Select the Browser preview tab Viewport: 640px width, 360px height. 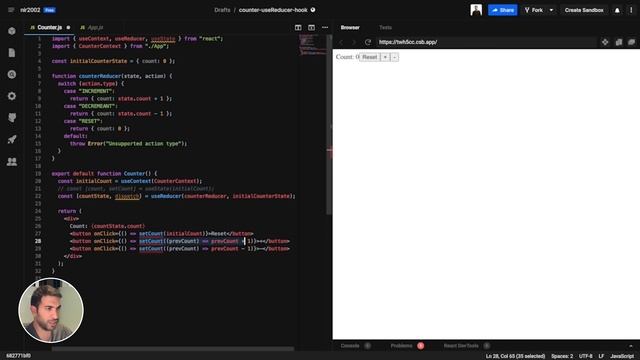pyautogui.click(x=350, y=27)
